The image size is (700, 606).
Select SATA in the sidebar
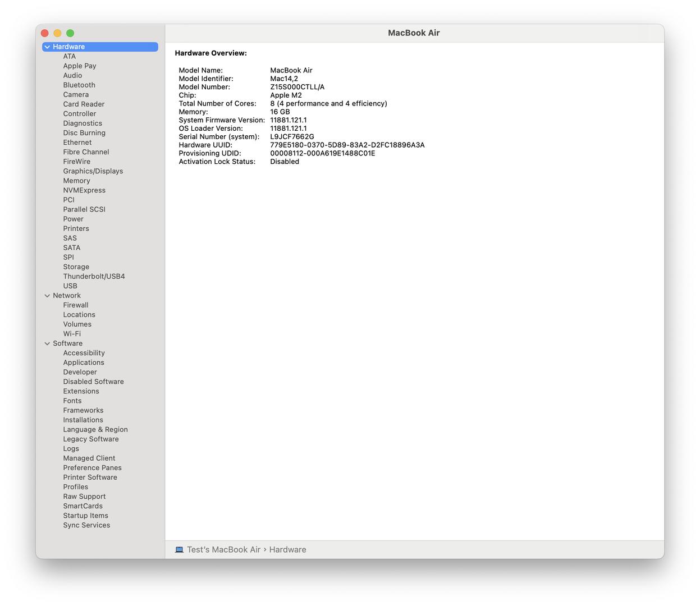(x=72, y=248)
